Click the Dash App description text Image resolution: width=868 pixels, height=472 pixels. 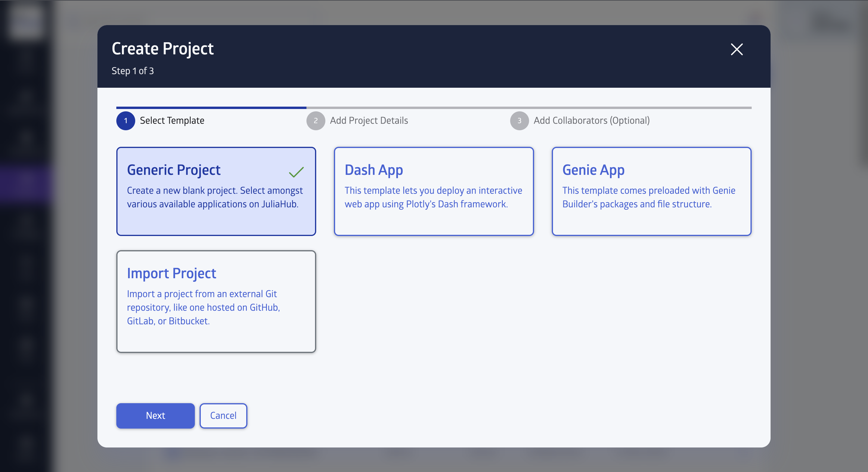[433, 197]
